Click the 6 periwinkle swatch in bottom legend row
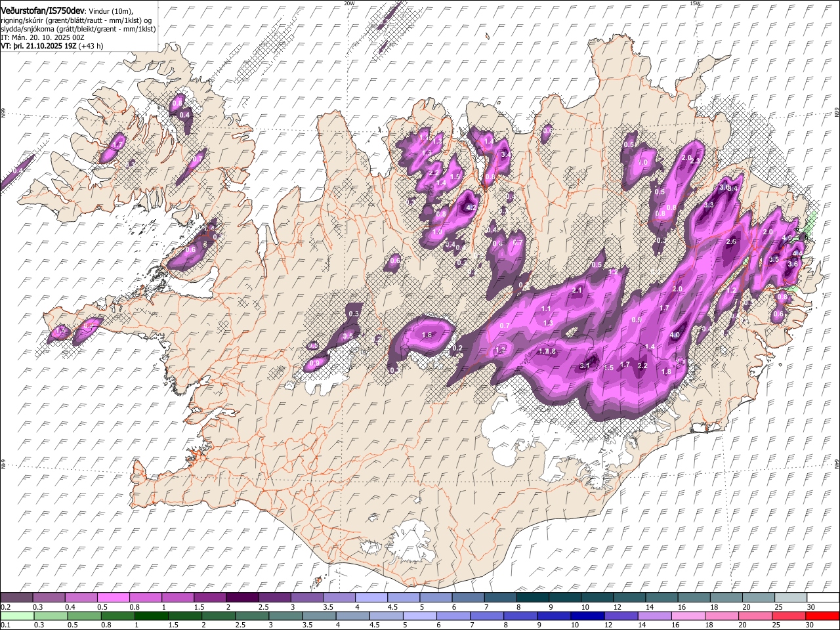Screen dimensions: 840x630 453,616
